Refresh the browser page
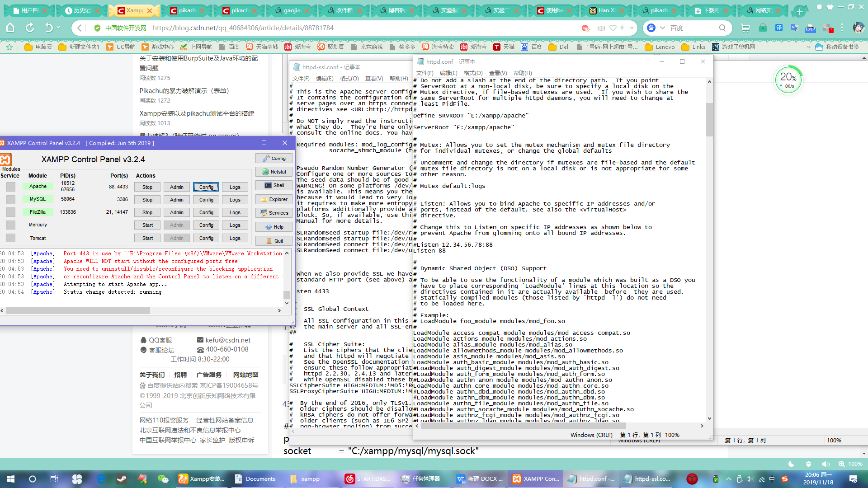 click(30, 28)
